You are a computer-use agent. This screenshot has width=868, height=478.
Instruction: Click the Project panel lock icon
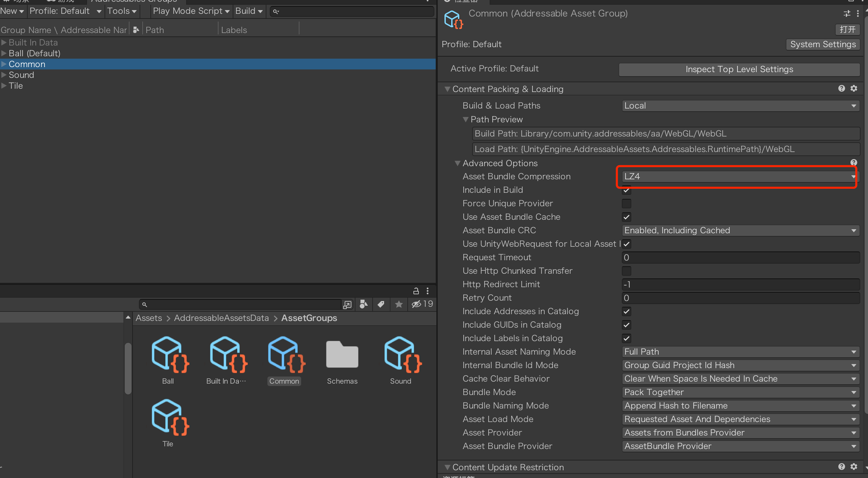416,291
